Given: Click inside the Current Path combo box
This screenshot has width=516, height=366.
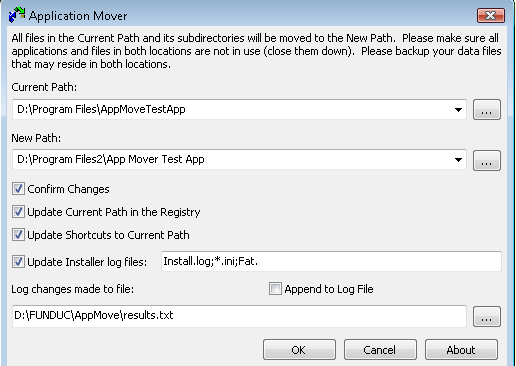Looking at the screenshot, I should 239,109.
